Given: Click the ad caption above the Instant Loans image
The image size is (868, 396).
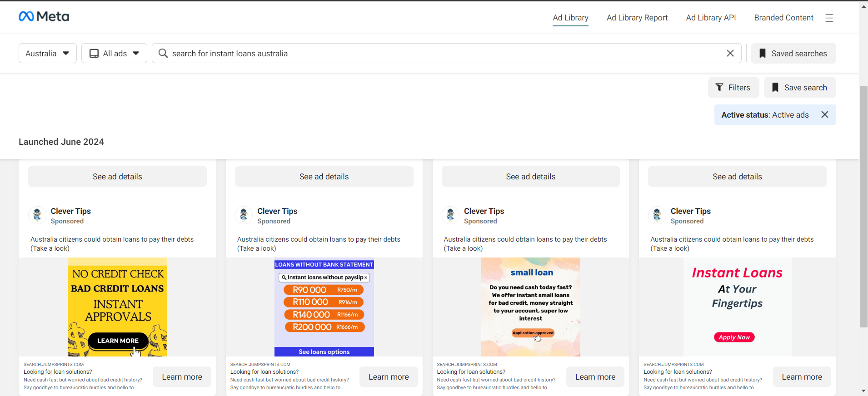Looking at the screenshot, I should [732, 244].
